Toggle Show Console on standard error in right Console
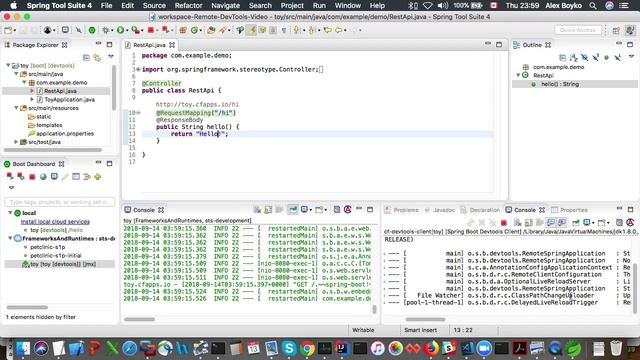640x360 pixels. (562, 222)
